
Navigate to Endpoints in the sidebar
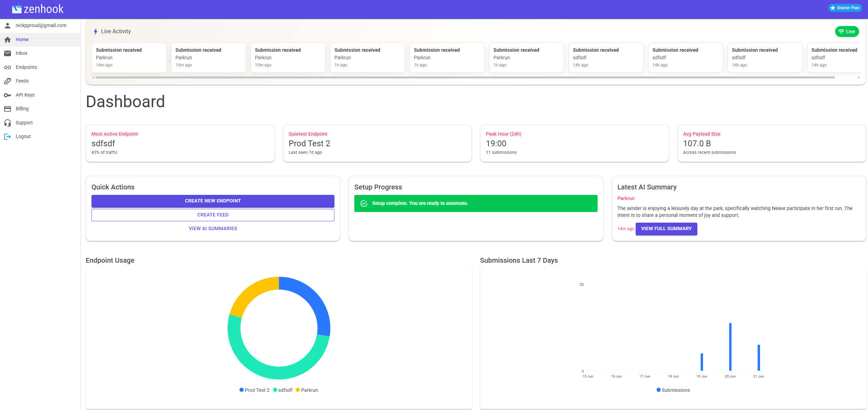pos(40,67)
